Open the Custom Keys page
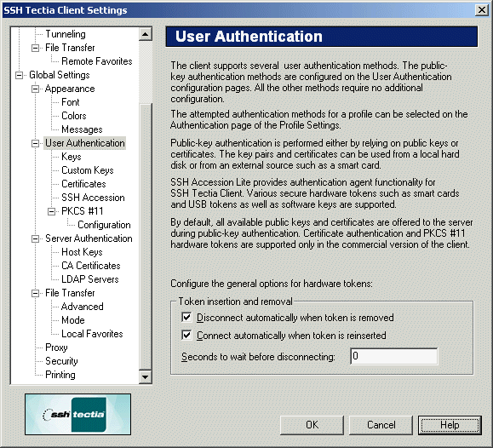 click(x=88, y=170)
